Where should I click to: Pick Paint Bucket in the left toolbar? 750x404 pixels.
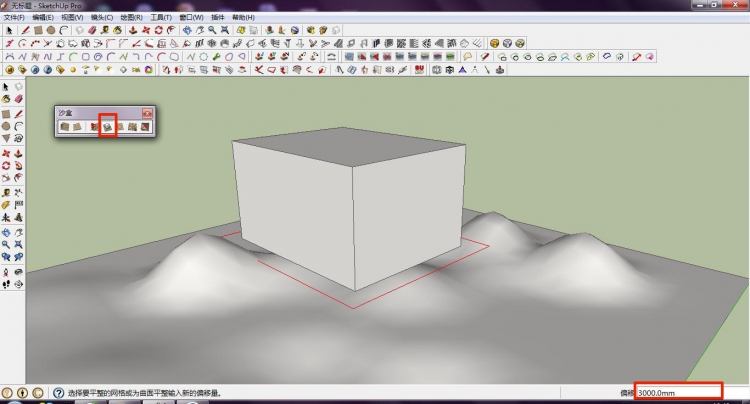[x=6, y=99]
